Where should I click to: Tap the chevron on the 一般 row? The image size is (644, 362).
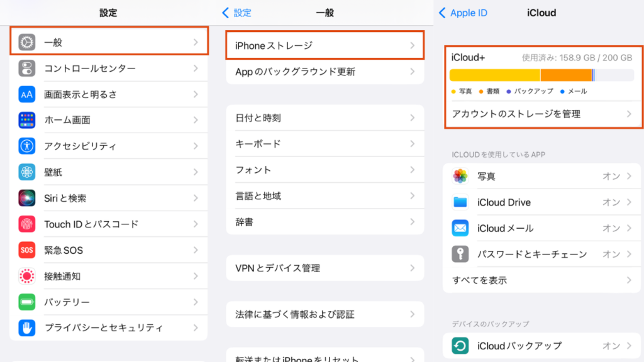click(196, 42)
